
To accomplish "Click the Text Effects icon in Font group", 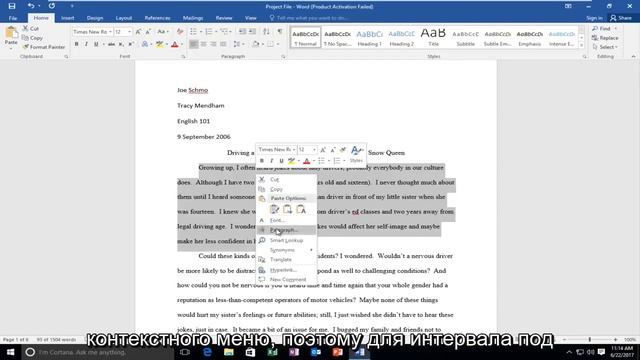I will pyautogui.click(x=144, y=44).
